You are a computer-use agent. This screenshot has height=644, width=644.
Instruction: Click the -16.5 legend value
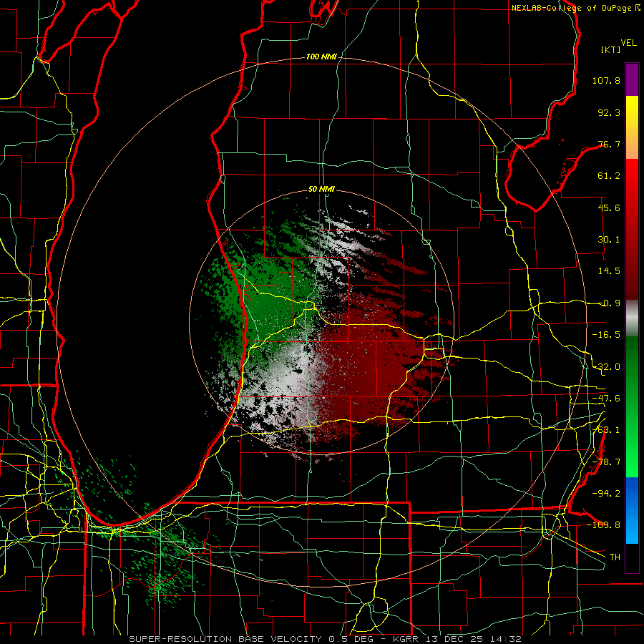(606, 335)
